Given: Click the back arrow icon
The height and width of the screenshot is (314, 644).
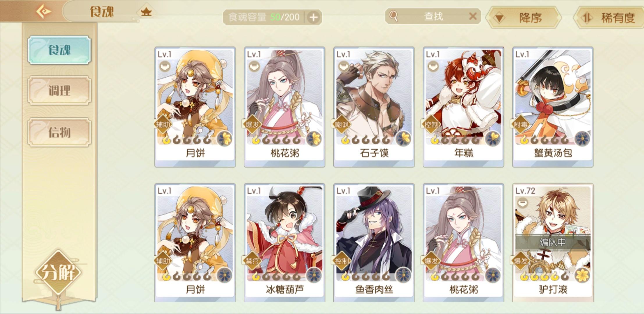Looking at the screenshot, I should pyautogui.click(x=44, y=12).
